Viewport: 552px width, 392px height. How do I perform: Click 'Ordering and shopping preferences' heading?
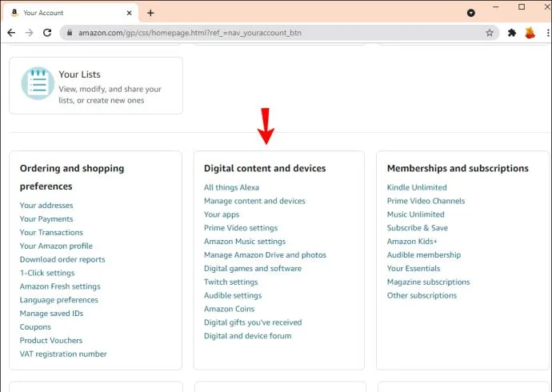[x=72, y=178]
